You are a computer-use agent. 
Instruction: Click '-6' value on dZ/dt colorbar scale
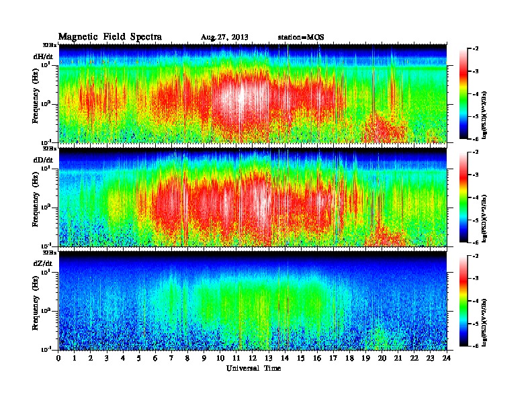476,346
